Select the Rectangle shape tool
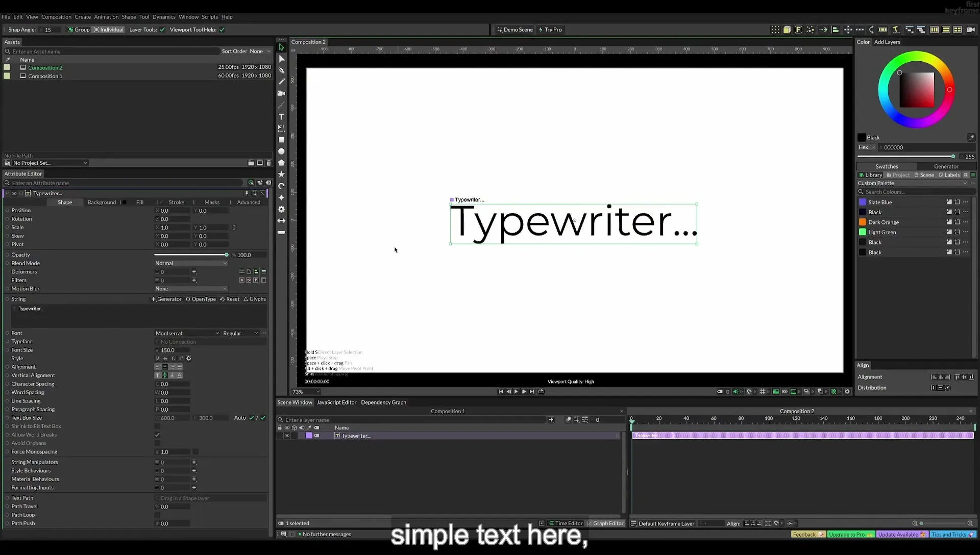 coord(281,140)
